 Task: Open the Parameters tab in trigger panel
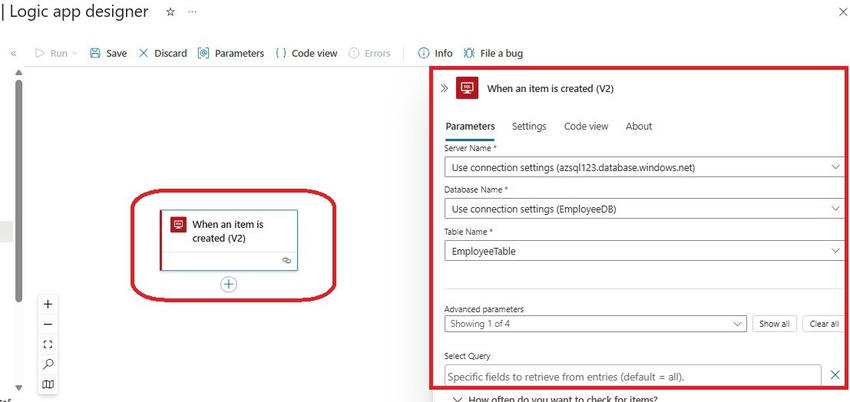pyautogui.click(x=470, y=126)
